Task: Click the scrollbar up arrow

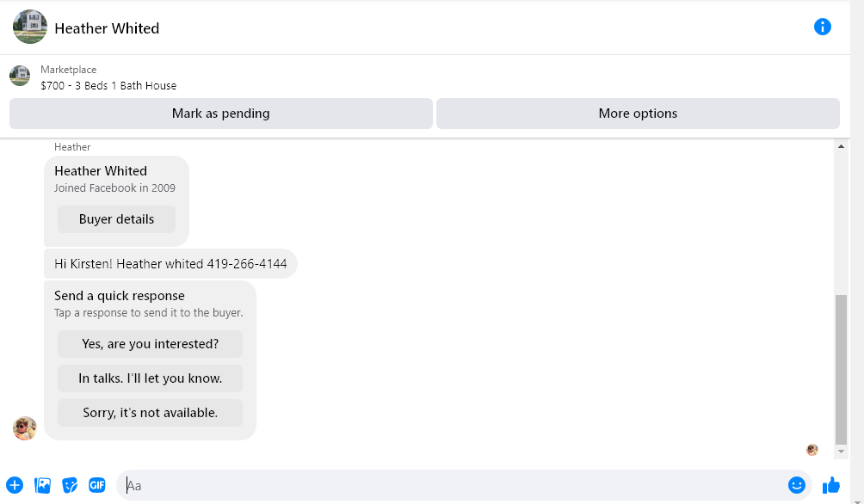Action: pyautogui.click(x=841, y=147)
